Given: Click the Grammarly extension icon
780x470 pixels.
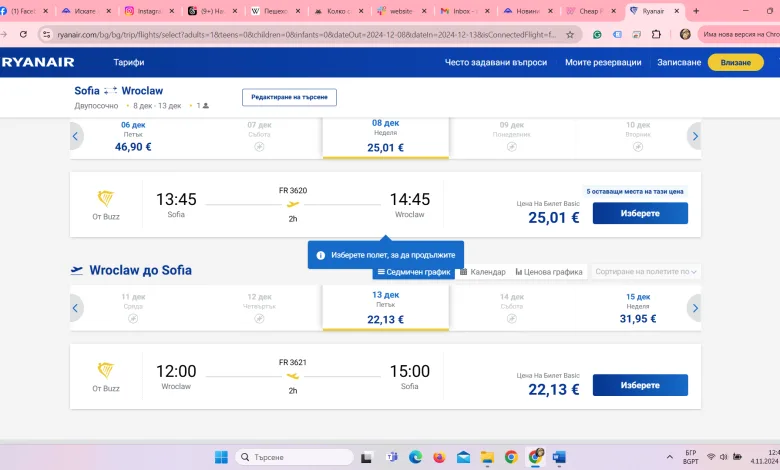Looking at the screenshot, I should pyautogui.click(x=597, y=34).
